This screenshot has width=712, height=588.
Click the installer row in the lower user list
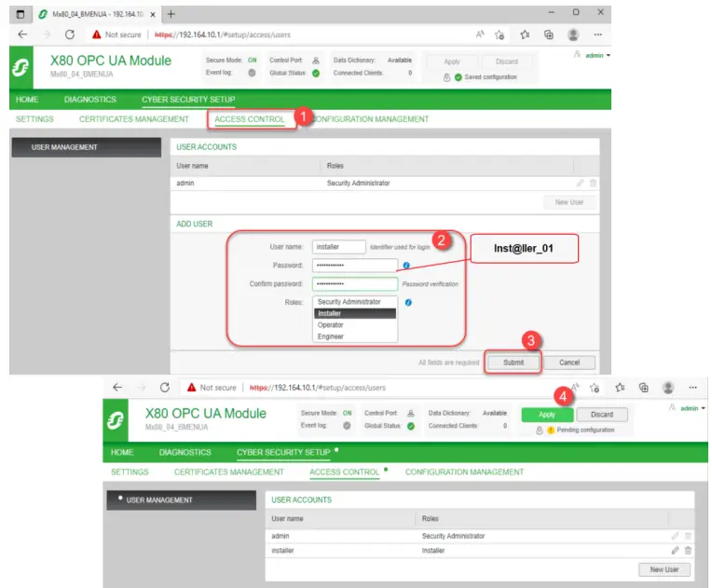(x=480, y=551)
